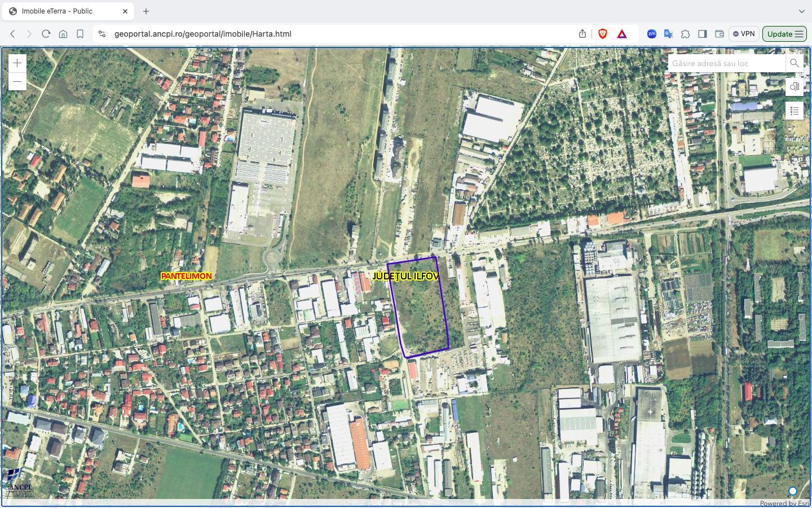Open the map legend panel

(x=795, y=111)
